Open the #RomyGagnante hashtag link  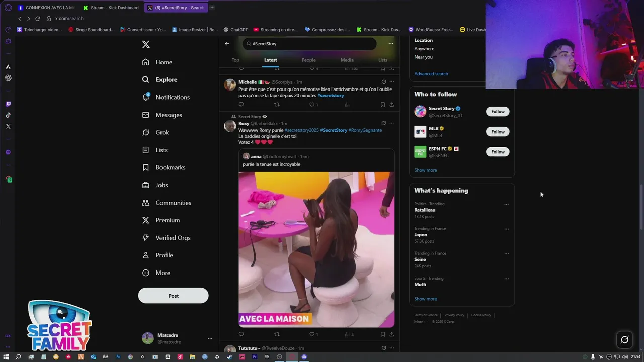click(x=365, y=130)
